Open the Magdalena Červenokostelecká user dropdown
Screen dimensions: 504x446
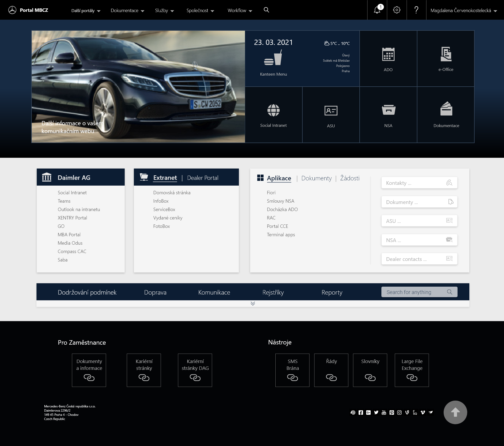pos(464,11)
